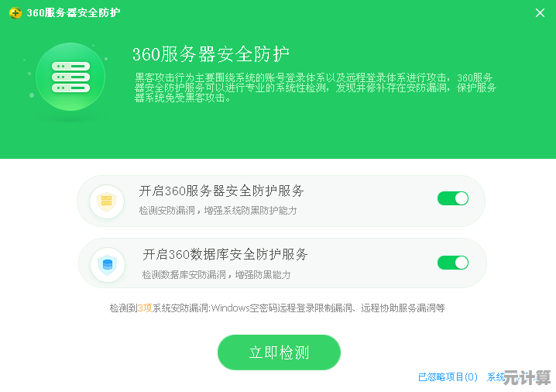Click the blue database shield icon
Screen dimensions: 556x392
(108, 265)
